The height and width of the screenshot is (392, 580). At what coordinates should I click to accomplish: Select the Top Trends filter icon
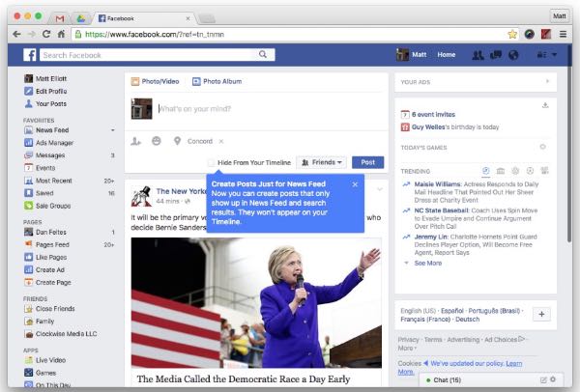pos(486,171)
